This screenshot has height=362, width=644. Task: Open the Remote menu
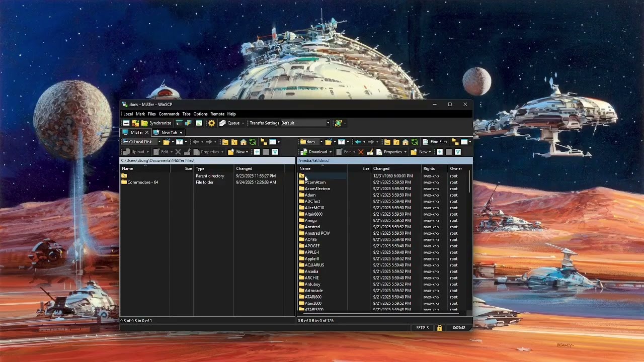click(217, 114)
